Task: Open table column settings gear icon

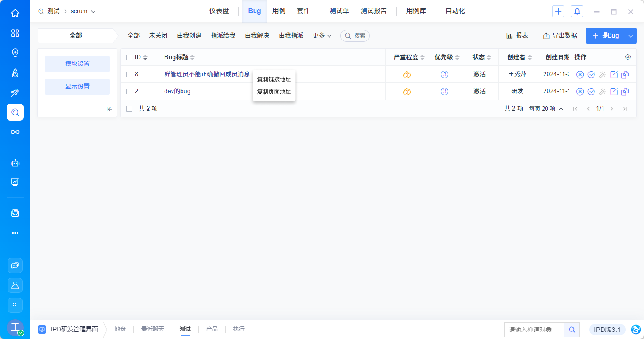Action: (x=628, y=57)
